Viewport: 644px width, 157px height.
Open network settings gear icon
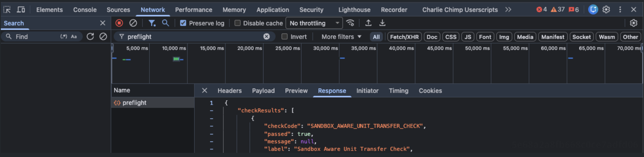pos(633,23)
